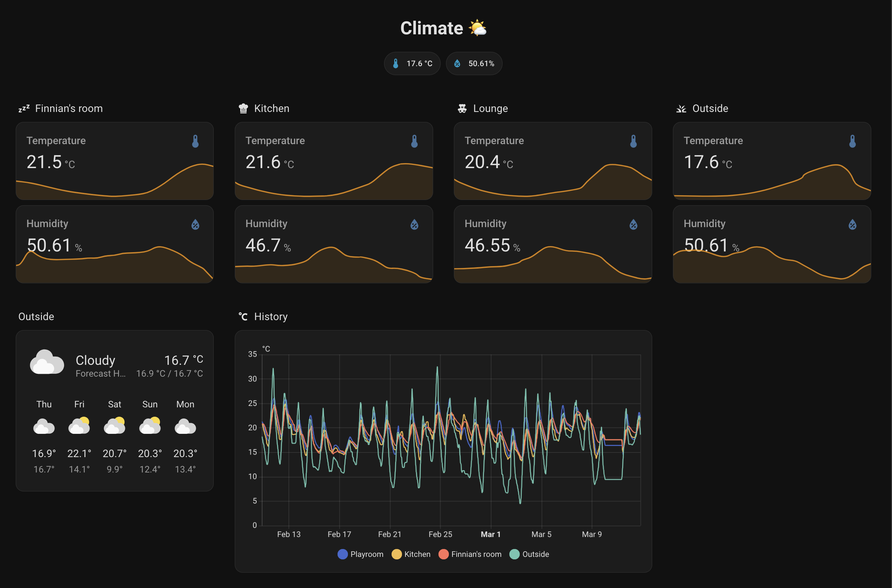
Task: Click Sunday's forecast showing 20.3 degrees
Action: point(150,435)
